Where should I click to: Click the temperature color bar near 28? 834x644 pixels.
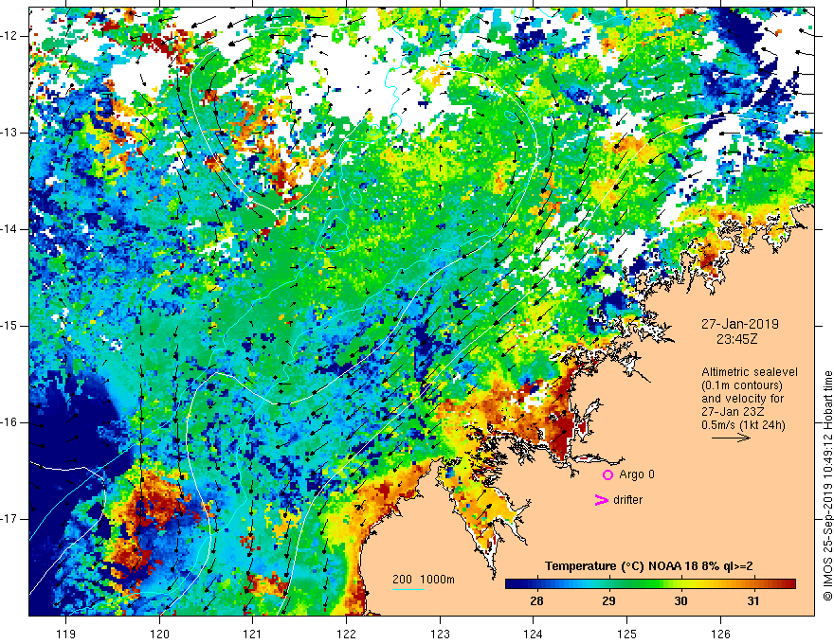[536, 584]
